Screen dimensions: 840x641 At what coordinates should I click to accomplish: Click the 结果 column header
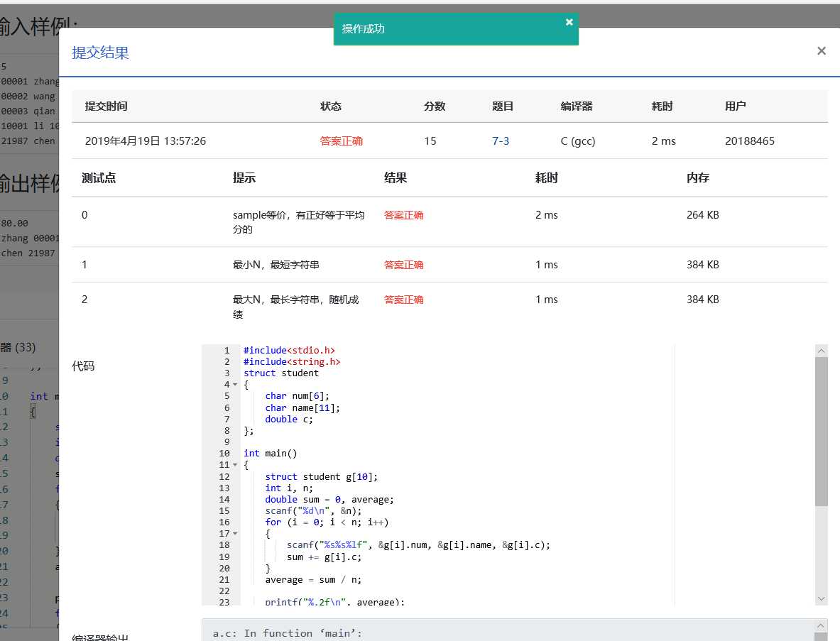396,177
